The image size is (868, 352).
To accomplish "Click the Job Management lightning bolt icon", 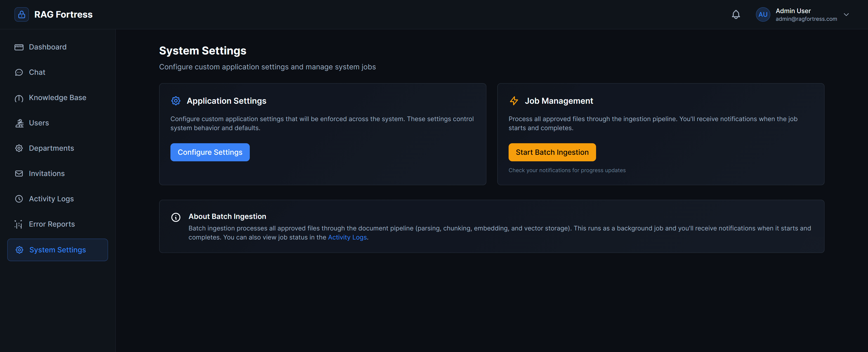I will pos(514,100).
